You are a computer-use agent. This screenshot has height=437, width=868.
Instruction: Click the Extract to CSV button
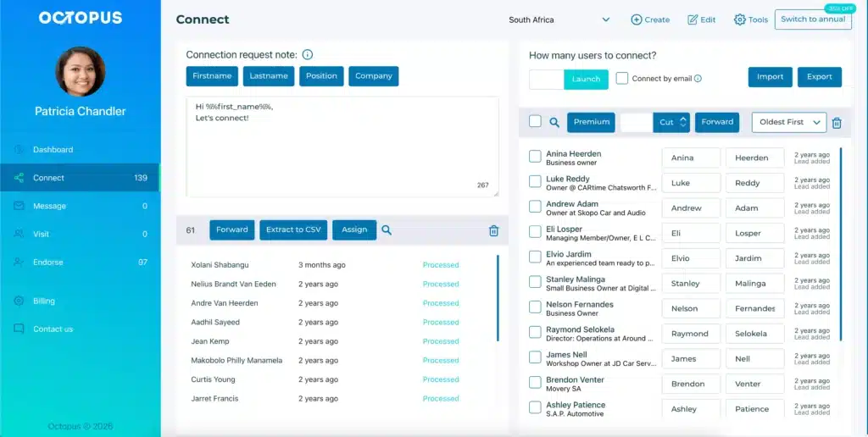click(293, 230)
